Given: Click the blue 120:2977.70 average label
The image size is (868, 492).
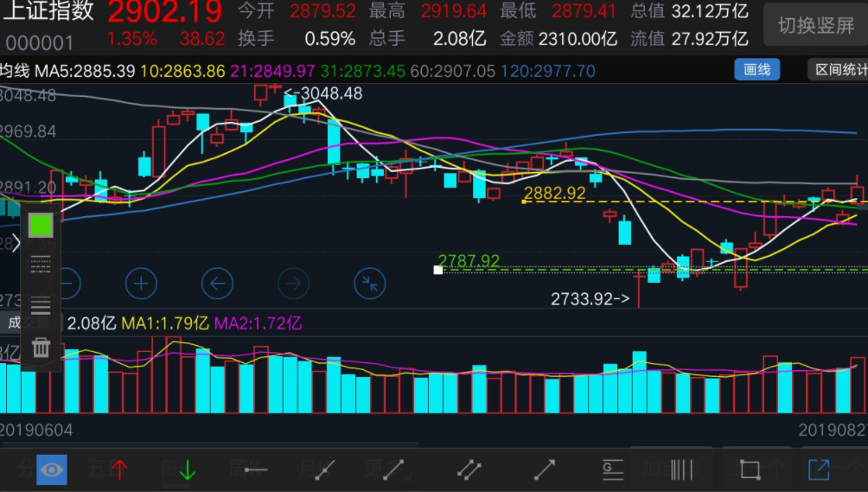Looking at the screenshot, I should (547, 71).
